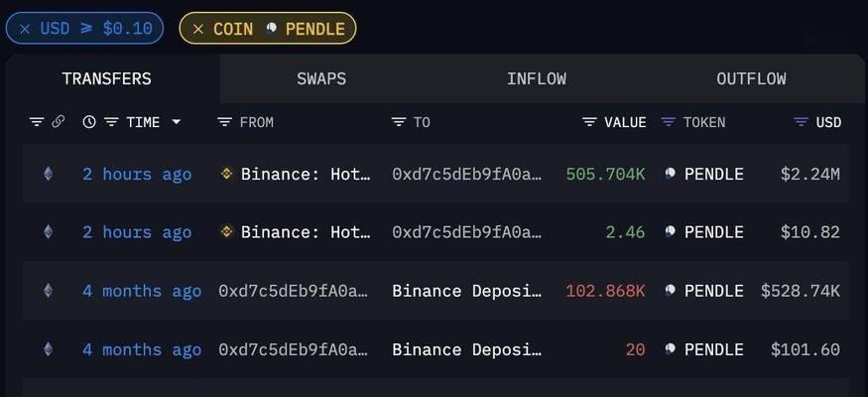Viewport: 868px width, 397px height.
Task: Remove the COIN PENDLE filter chip
Action: pos(198,29)
